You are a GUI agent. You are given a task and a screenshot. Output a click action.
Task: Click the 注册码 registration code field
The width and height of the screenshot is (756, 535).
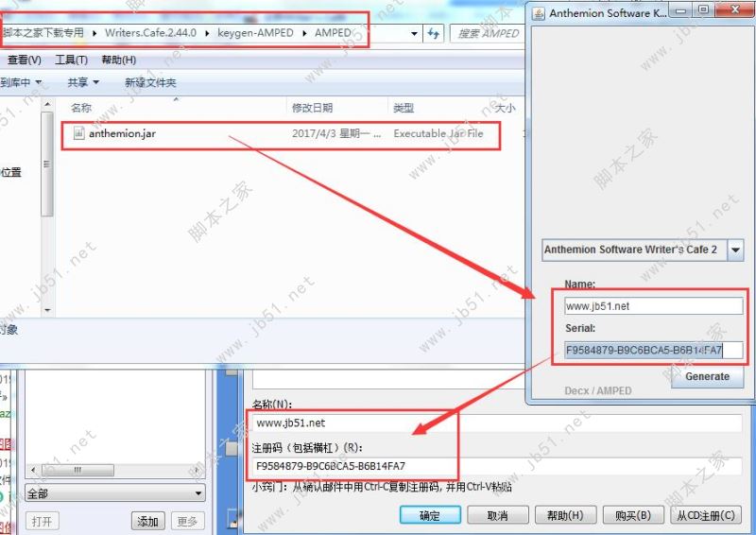(497, 466)
